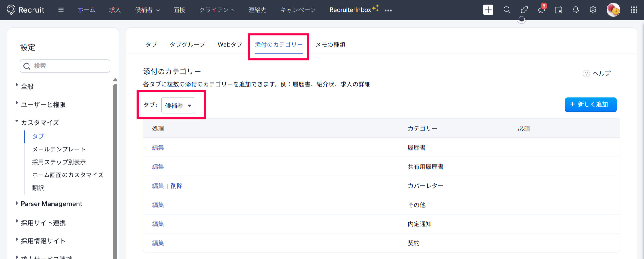
Task: Collapse the カスタマイズ section
Action: click(40, 123)
